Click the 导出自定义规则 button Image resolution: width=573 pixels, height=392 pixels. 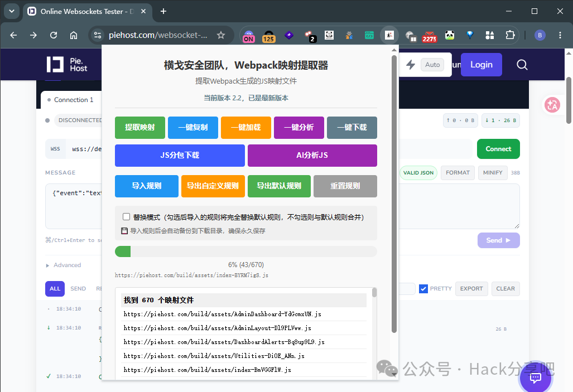pyautogui.click(x=213, y=186)
